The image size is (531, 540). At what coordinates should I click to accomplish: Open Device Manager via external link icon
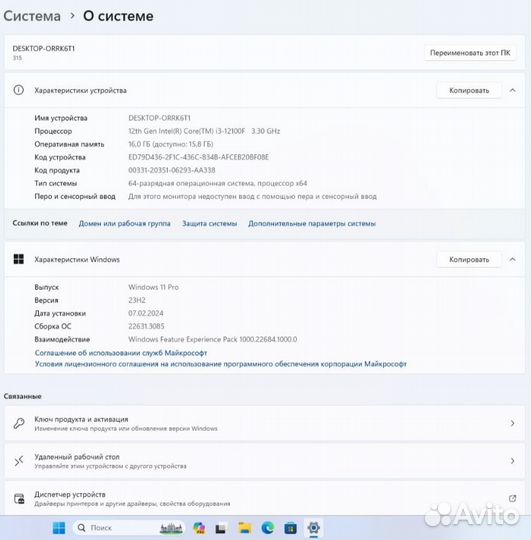512,498
